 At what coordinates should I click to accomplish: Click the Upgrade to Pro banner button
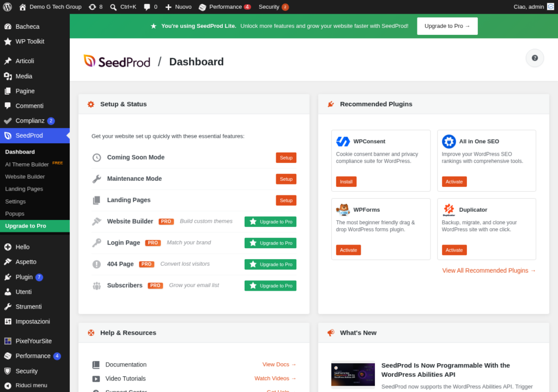pos(447,26)
